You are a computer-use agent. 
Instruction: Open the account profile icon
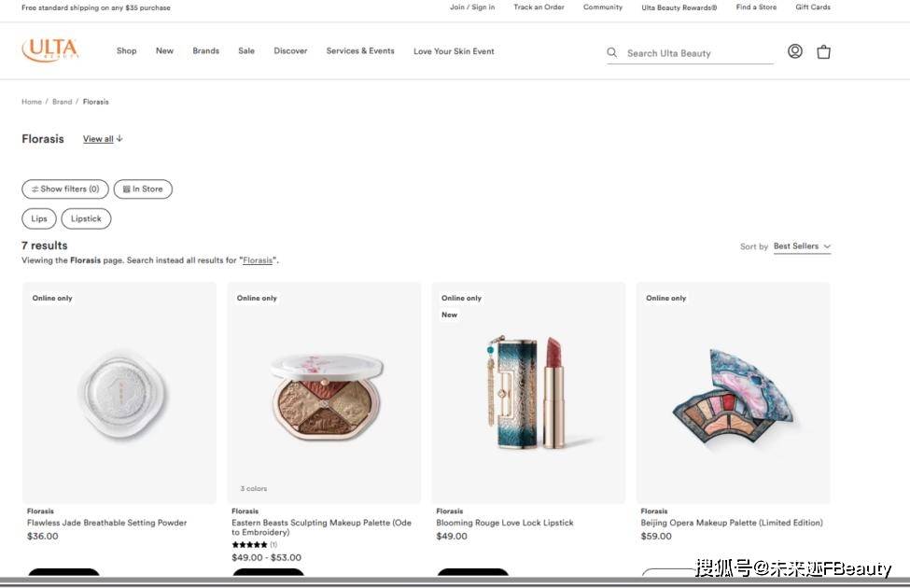pyautogui.click(x=794, y=51)
